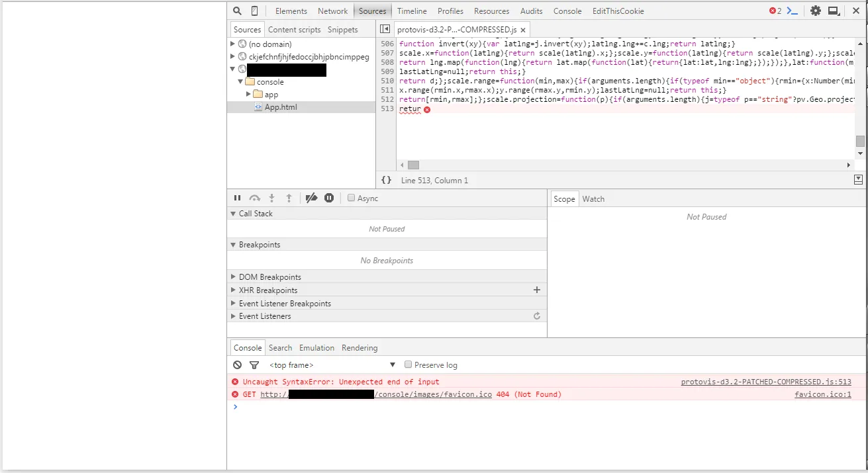Screen dimensions: 868x473
Task: Switch to the Watch tab
Action: click(x=593, y=199)
